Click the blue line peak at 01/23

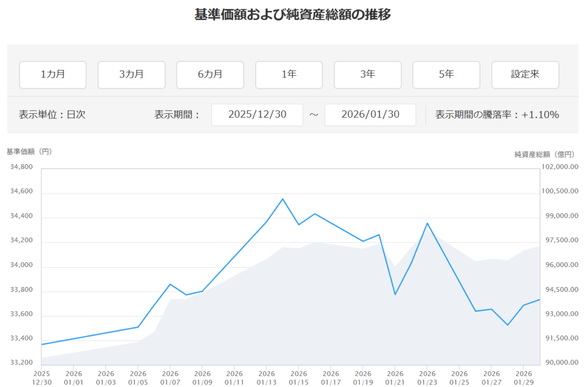point(427,223)
